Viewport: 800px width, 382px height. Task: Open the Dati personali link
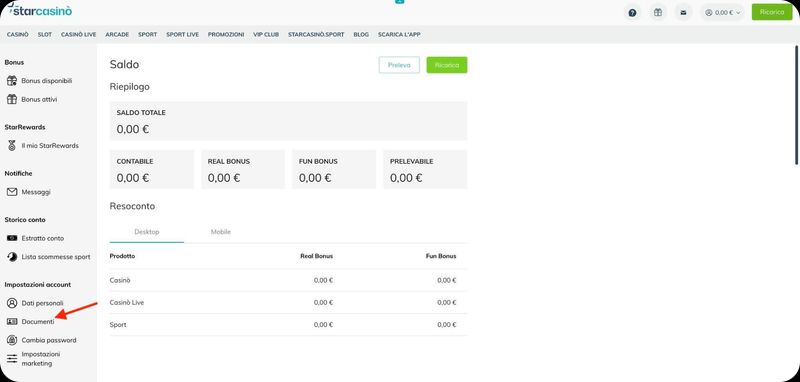(x=42, y=303)
